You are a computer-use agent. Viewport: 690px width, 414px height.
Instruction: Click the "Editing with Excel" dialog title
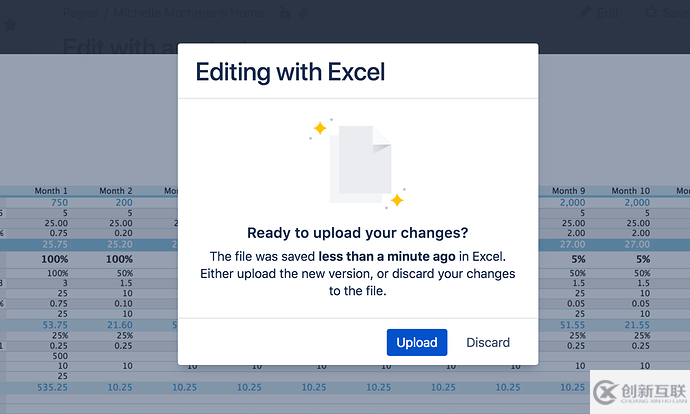point(290,72)
